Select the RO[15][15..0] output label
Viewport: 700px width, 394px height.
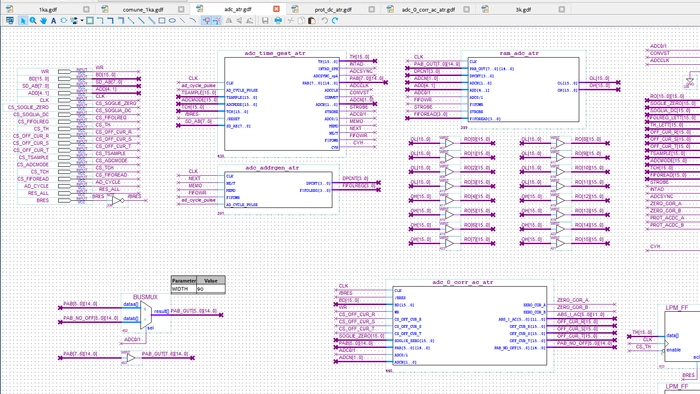pyautogui.click(x=589, y=239)
